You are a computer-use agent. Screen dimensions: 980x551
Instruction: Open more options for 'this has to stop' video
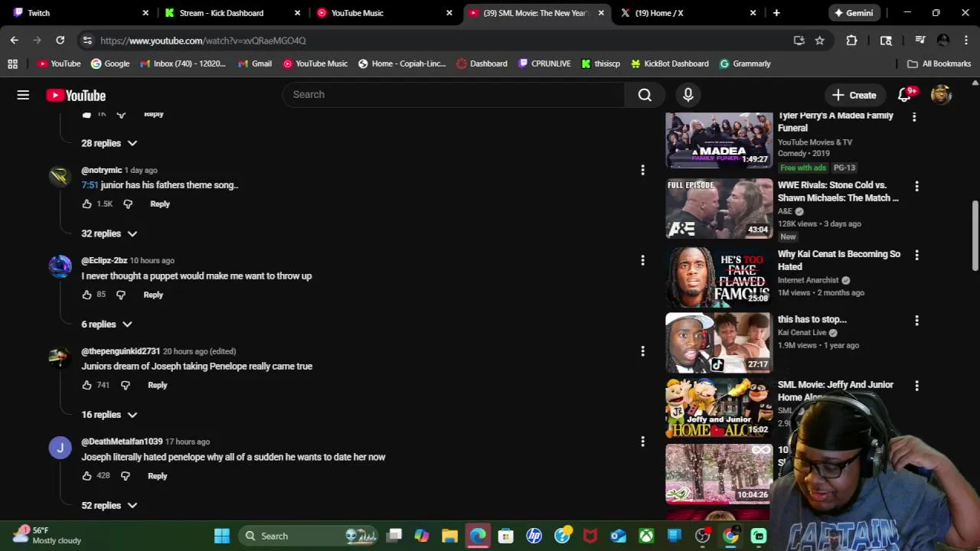(916, 321)
